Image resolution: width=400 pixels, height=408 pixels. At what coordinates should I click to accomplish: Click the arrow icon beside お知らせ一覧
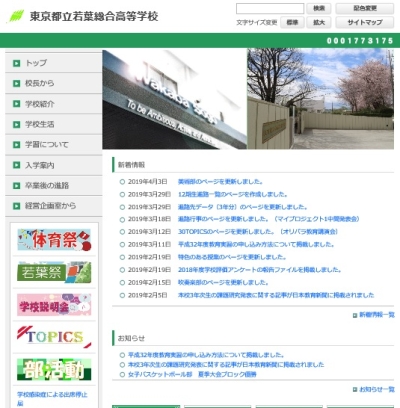(x=355, y=389)
